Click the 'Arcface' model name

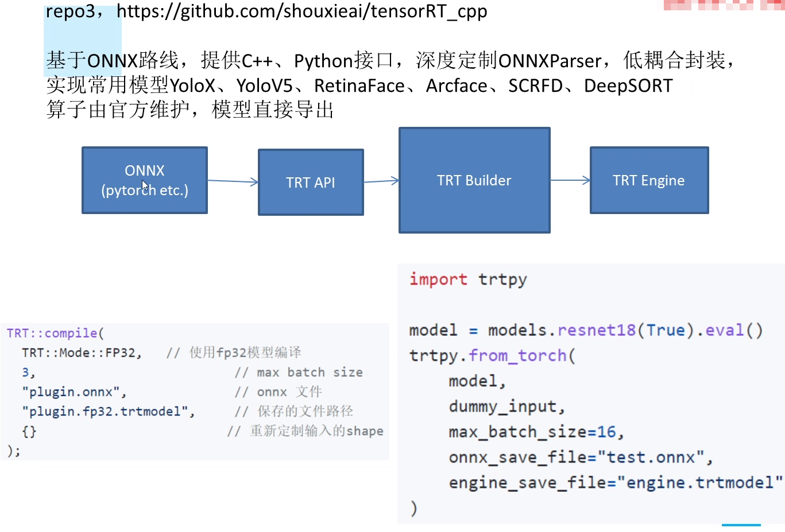click(457, 86)
